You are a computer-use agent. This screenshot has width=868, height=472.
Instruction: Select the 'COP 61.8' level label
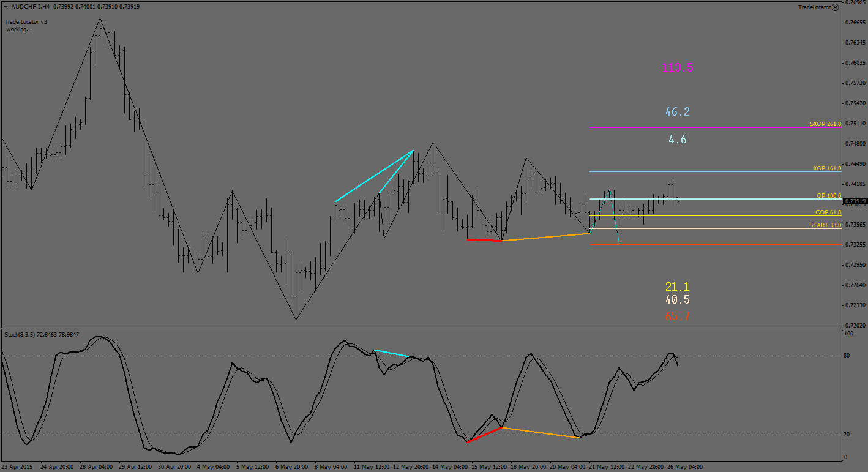[828, 212]
